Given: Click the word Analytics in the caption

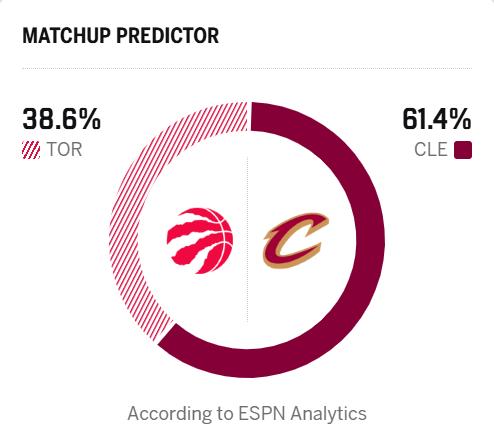Looking at the screenshot, I should 328,414.
